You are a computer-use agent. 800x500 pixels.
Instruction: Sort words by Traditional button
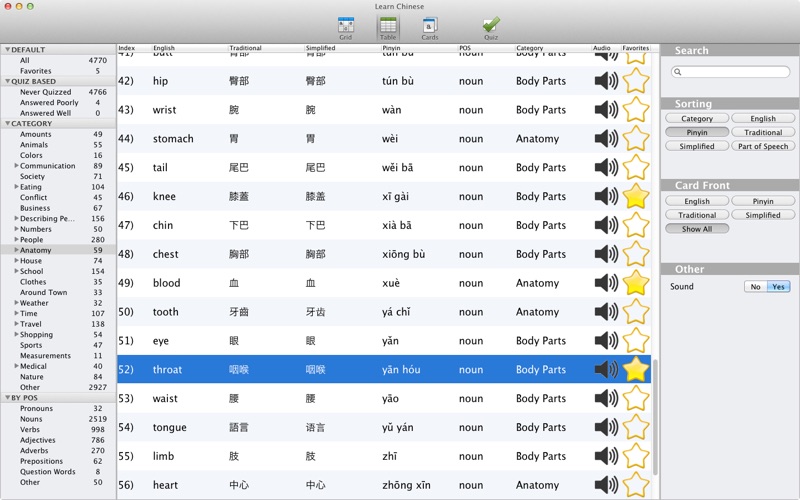pyautogui.click(x=763, y=132)
